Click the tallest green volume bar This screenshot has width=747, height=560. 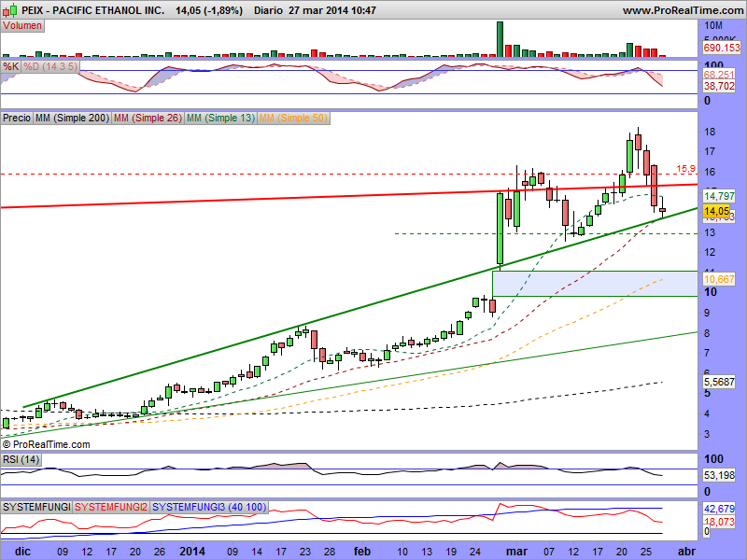(x=500, y=39)
